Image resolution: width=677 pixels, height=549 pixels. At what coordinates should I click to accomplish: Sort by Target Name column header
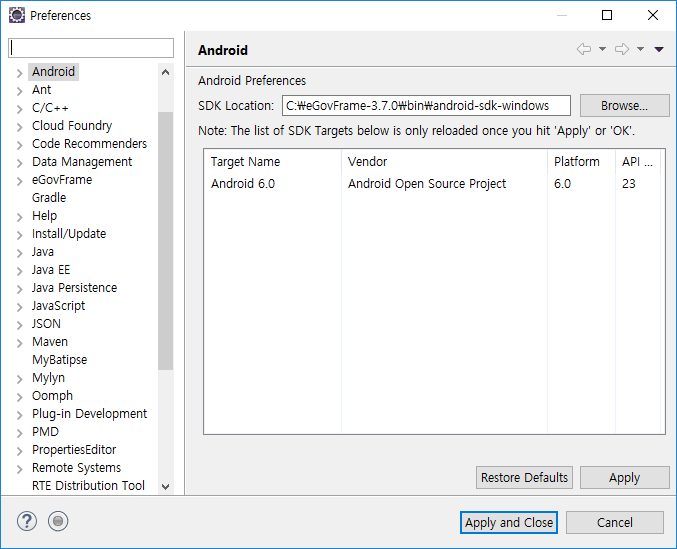tap(273, 162)
